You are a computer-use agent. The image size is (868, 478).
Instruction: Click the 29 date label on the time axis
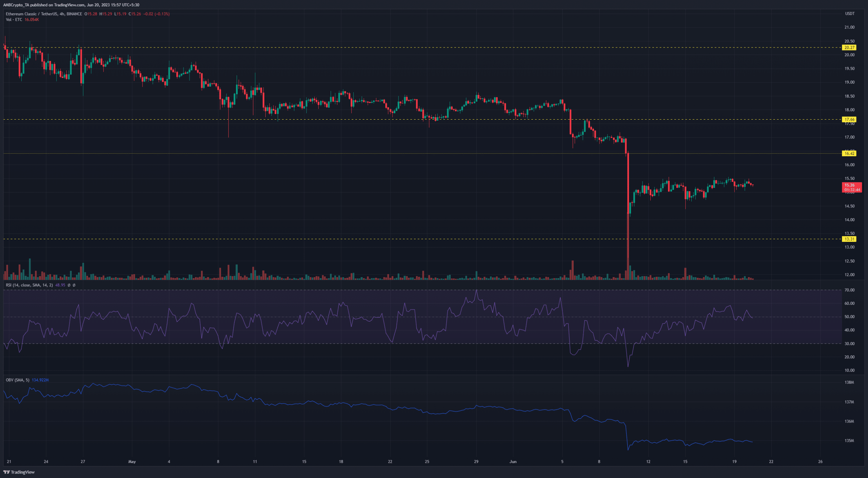(x=476, y=462)
